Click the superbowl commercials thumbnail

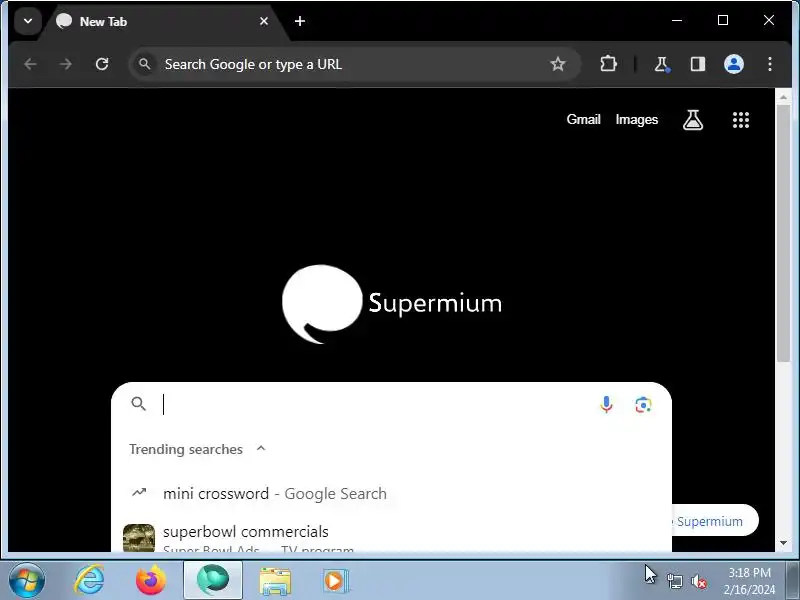coord(139,538)
